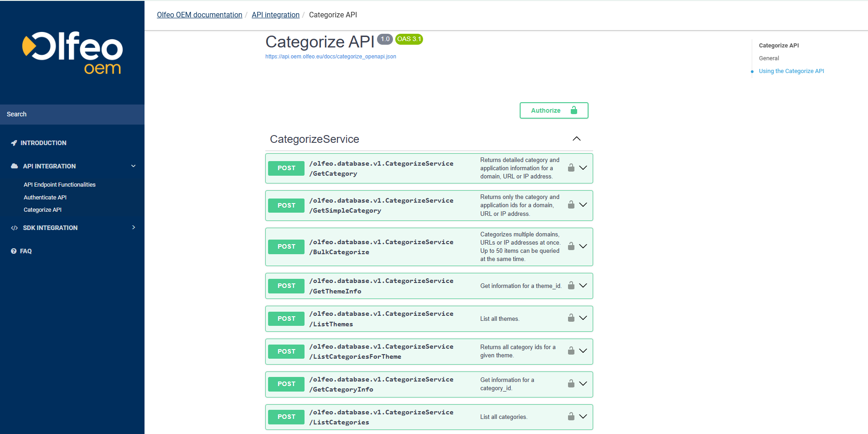Click the 1.0 version badge
Viewport: 868px width, 434px height.
tap(385, 39)
